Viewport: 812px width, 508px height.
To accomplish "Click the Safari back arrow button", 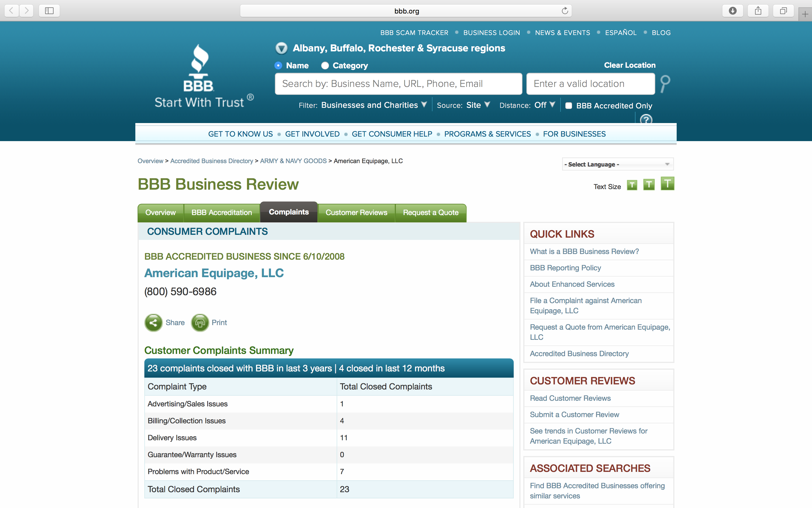I will click(11, 11).
